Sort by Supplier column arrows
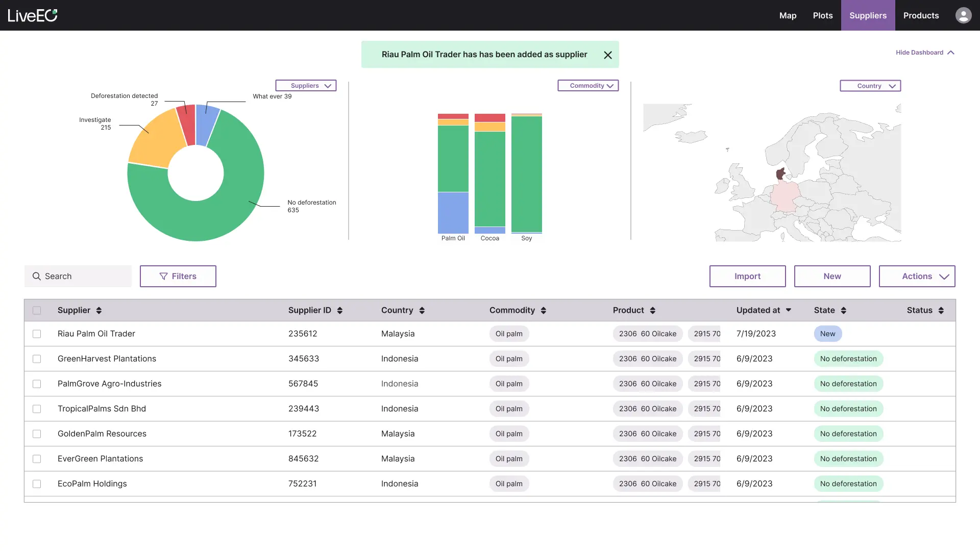Image resolution: width=980 pixels, height=551 pixels. (x=99, y=310)
